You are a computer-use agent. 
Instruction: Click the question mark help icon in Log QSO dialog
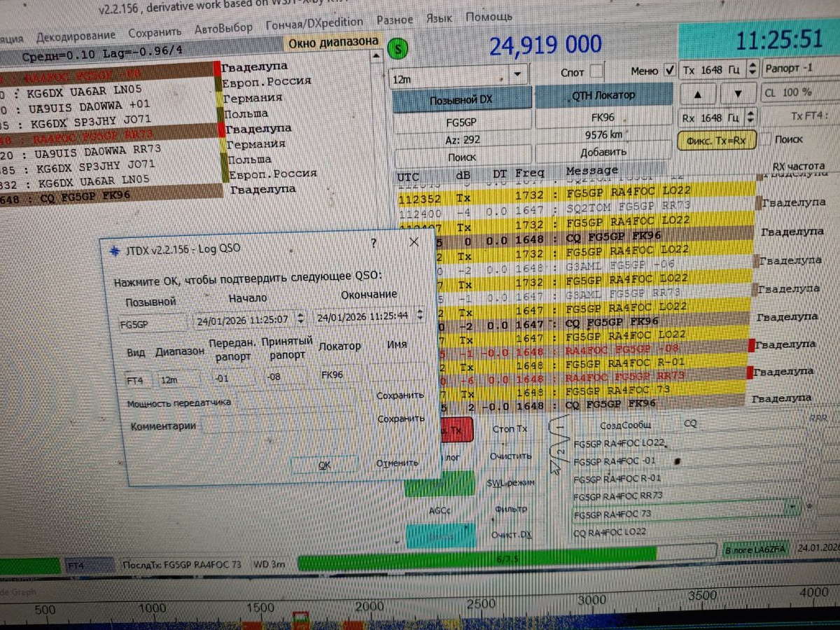click(374, 244)
